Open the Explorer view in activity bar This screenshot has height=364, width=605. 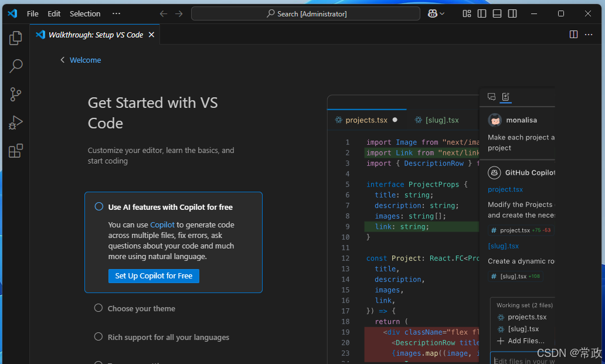(x=15, y=38)
